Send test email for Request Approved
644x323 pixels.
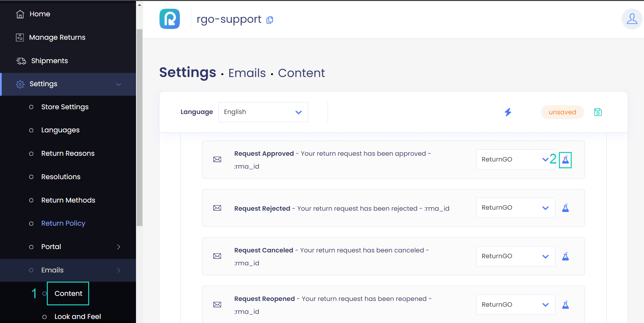[565, 160]
